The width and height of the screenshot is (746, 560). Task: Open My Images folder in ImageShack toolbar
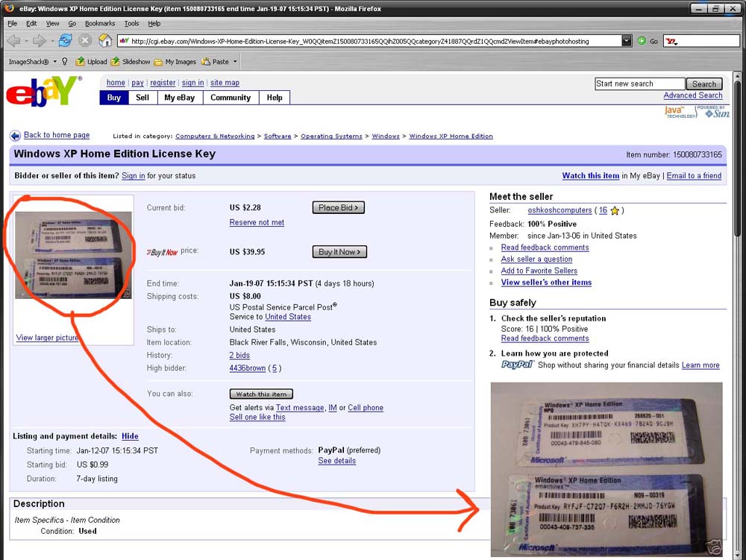click(175, 62)
